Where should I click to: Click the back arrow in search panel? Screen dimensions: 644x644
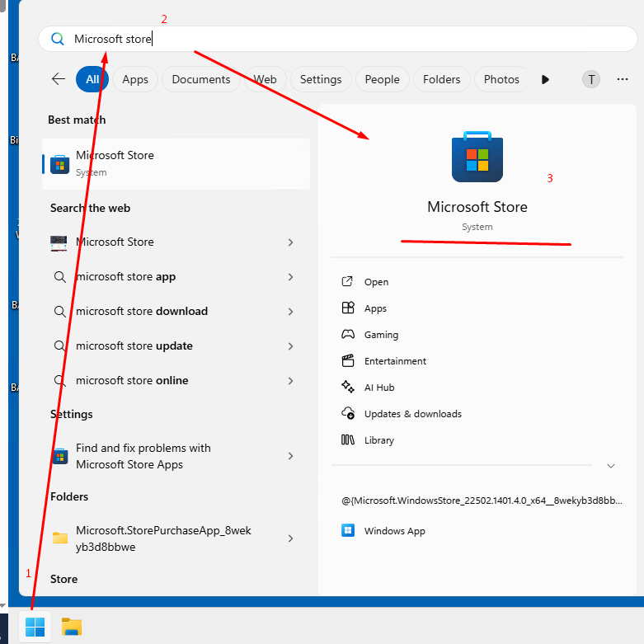(x=59, y=79)
